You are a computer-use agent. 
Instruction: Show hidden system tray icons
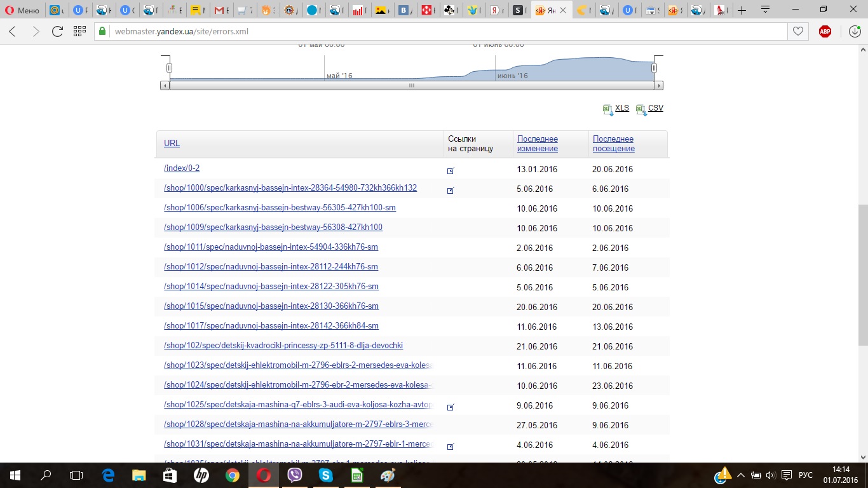point(742,475)
